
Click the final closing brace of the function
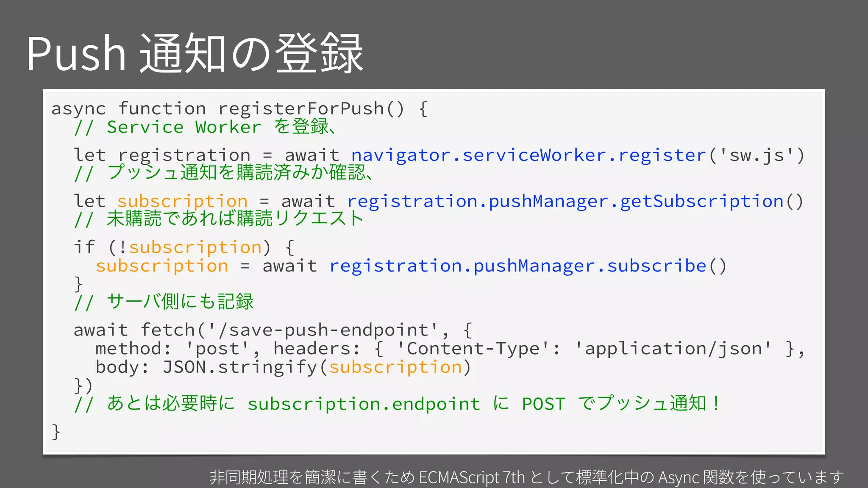click(56, 432)
